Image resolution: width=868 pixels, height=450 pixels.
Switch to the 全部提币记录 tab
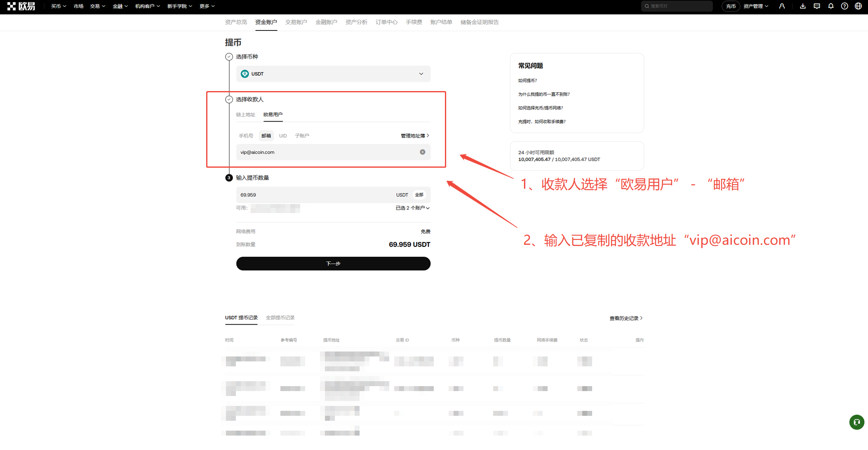coord(280,317)
